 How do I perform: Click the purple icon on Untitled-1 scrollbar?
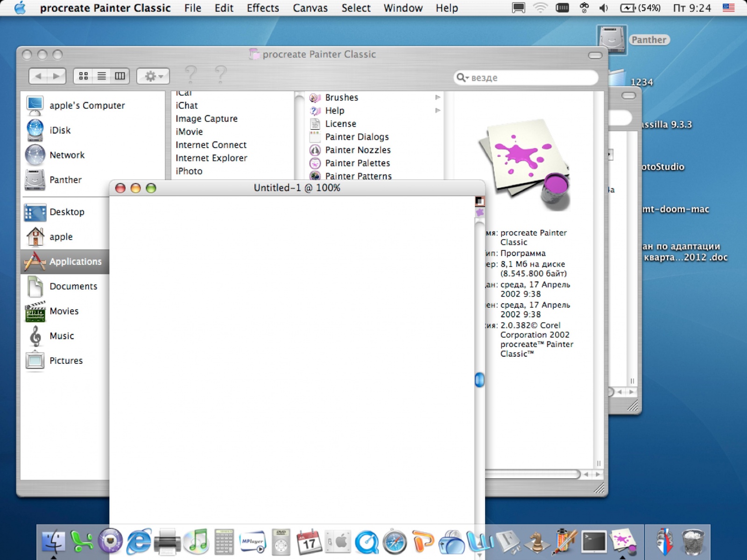tap(479, 213)
